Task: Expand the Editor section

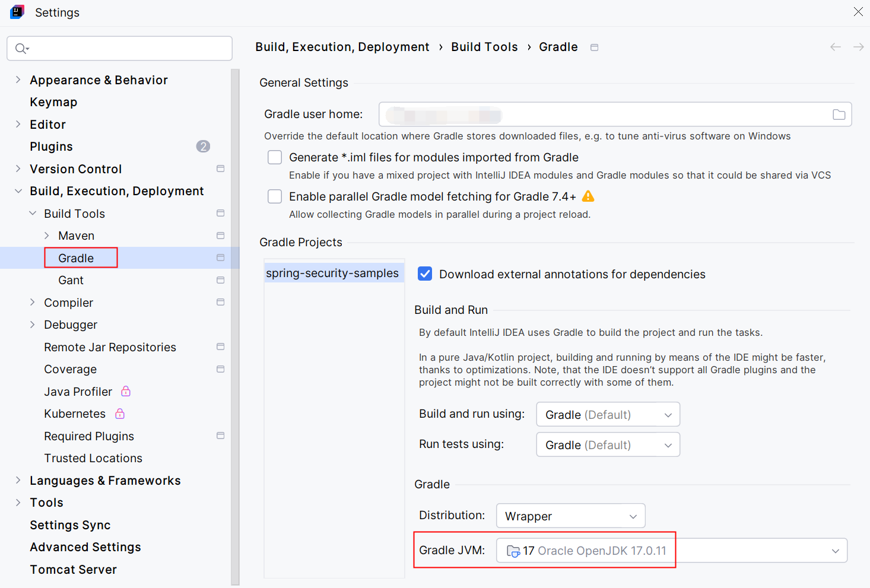Action: pos(18,124)
